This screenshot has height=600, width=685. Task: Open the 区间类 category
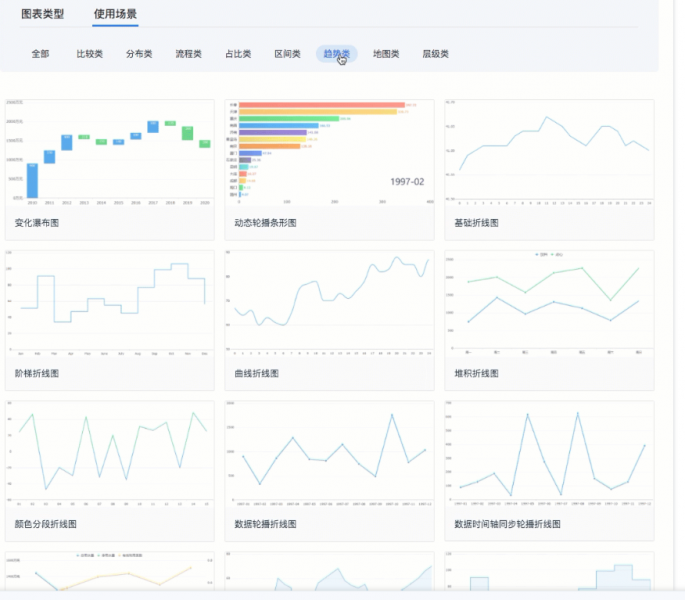pos(287,54)
